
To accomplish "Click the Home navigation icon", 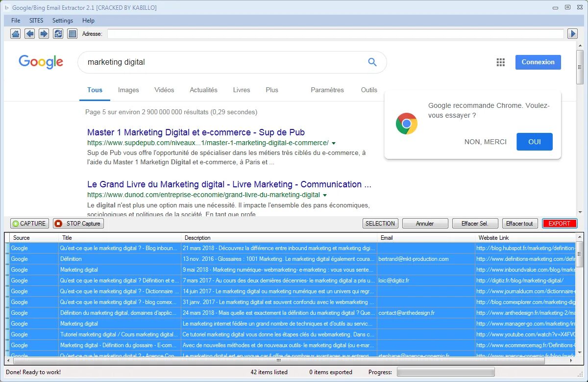I will click(x=16, y=34).
